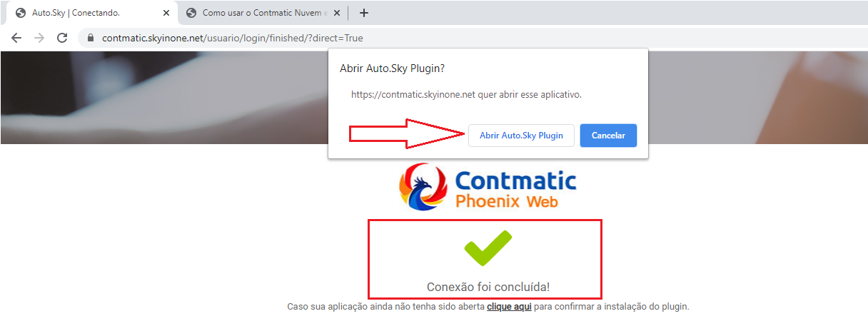
Task: Click the green checkmark icon
Action: 488,249
